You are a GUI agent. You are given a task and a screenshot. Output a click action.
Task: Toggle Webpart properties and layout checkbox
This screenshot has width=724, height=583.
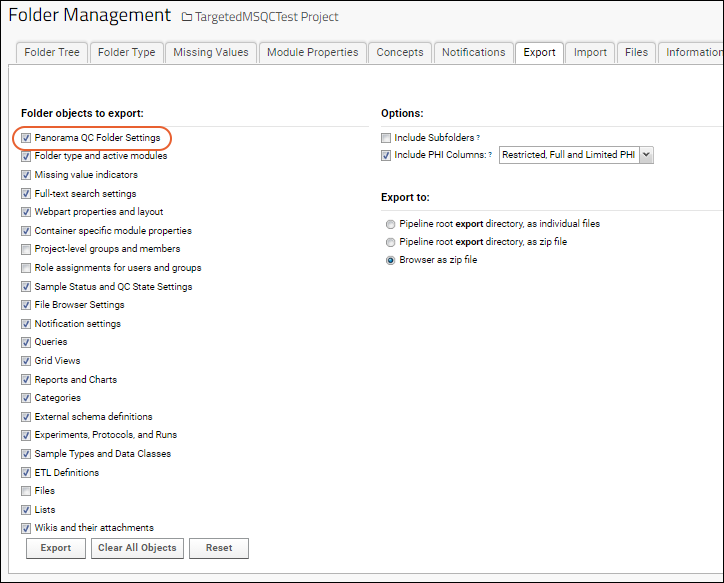[x=26, y=212]
